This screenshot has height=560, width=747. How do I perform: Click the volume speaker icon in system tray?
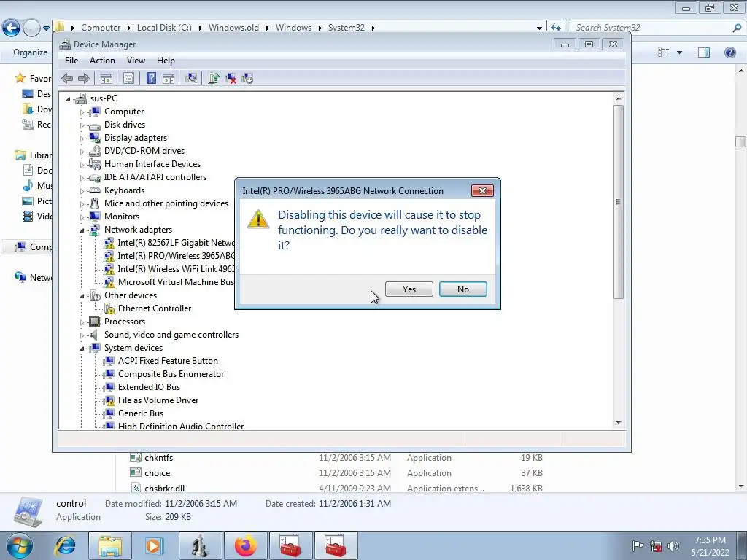[x=673, y=546]
